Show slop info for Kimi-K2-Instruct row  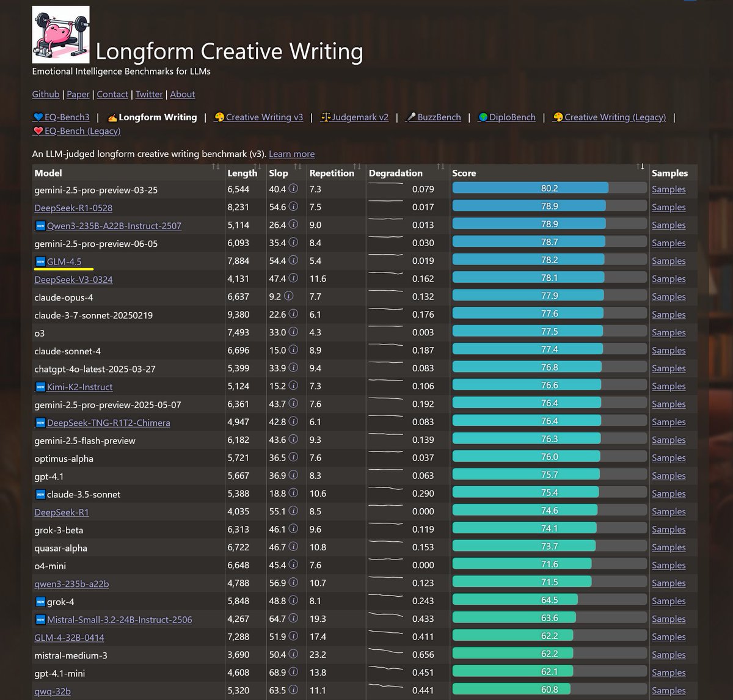[x=293, y=385]
